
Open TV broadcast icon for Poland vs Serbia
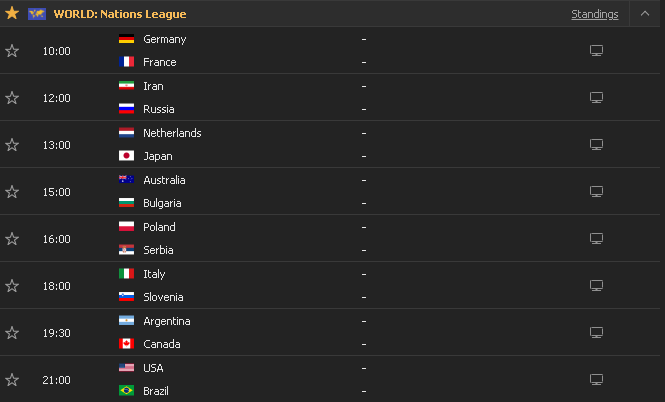[x=596, y=239]
